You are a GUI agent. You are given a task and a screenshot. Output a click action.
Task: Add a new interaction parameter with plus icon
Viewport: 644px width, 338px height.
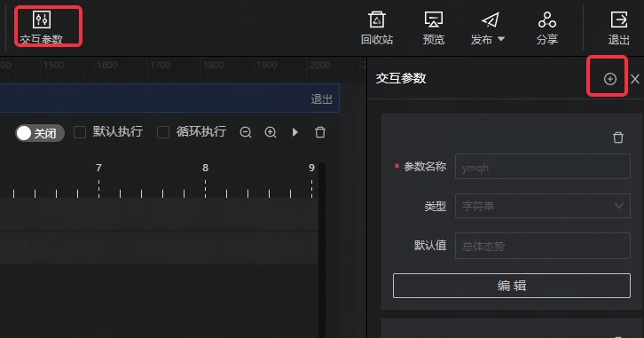[610, 79]
